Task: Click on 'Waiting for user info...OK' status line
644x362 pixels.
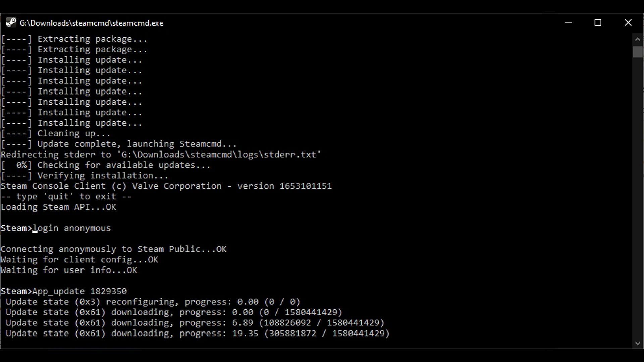Action: click(68, 270)
